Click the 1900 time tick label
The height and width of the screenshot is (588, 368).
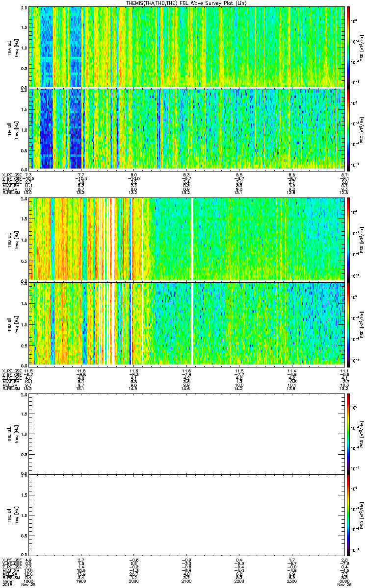click(x=82, y=582)
